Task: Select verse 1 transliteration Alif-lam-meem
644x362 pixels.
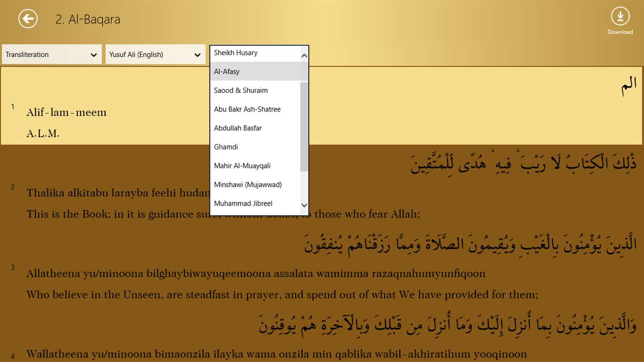Action: 67,112
